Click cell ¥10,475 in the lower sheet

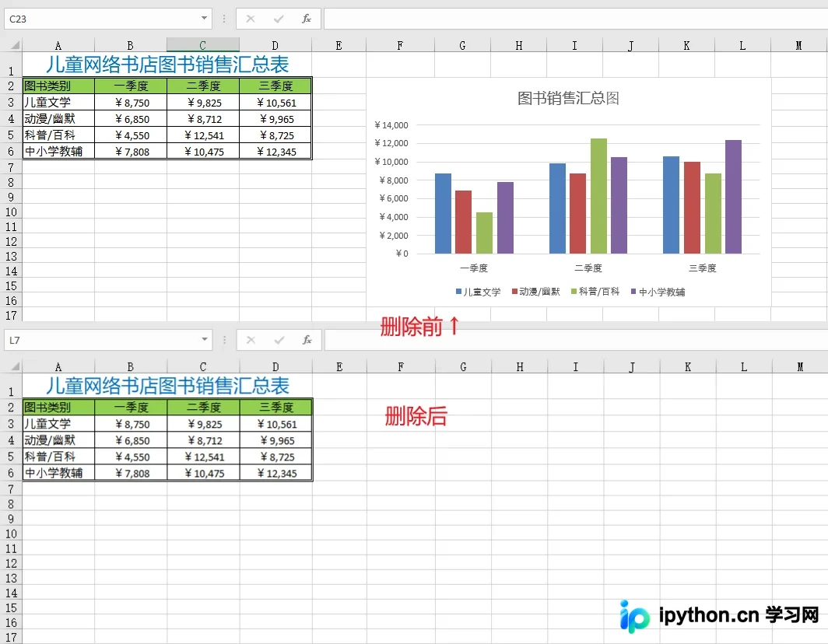tap(203, 473)
